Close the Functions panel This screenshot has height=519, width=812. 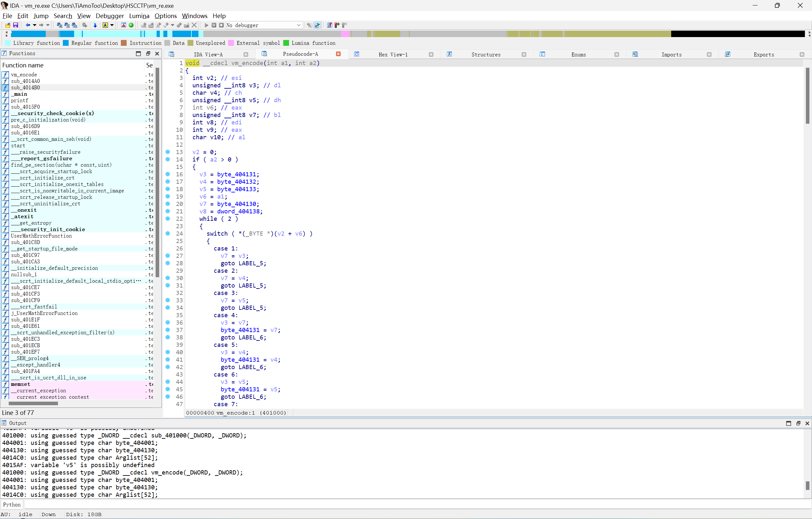coord(157,53)
